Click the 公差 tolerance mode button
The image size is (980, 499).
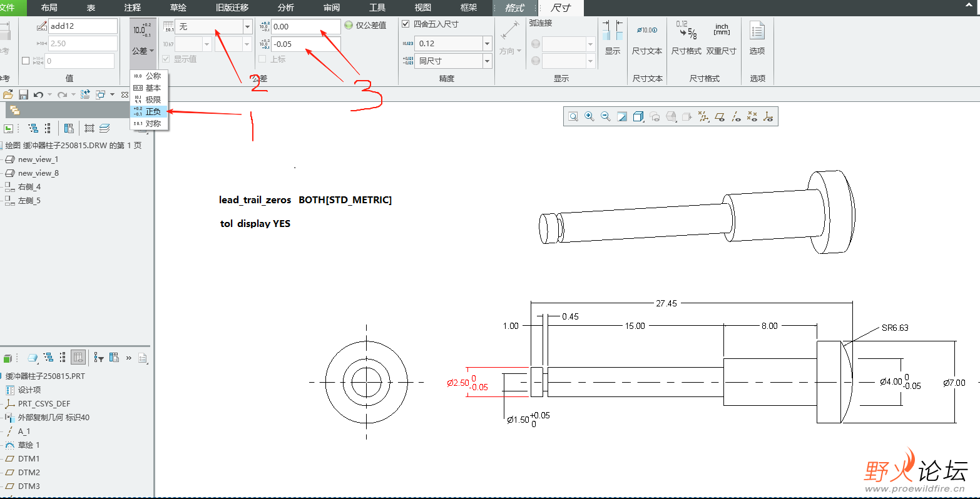pos(142,38)
